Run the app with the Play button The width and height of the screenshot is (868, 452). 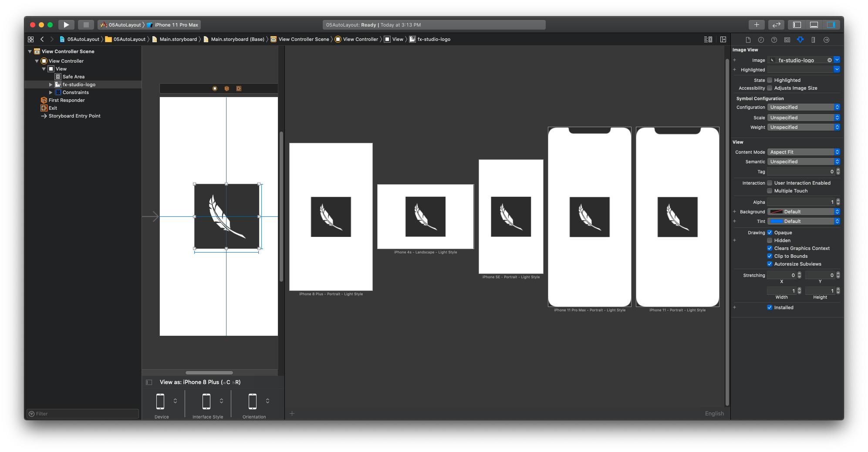[x=66, y=25]
